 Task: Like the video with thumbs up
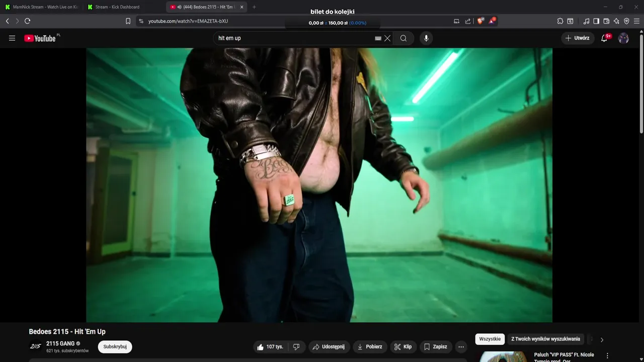[270, 347]
